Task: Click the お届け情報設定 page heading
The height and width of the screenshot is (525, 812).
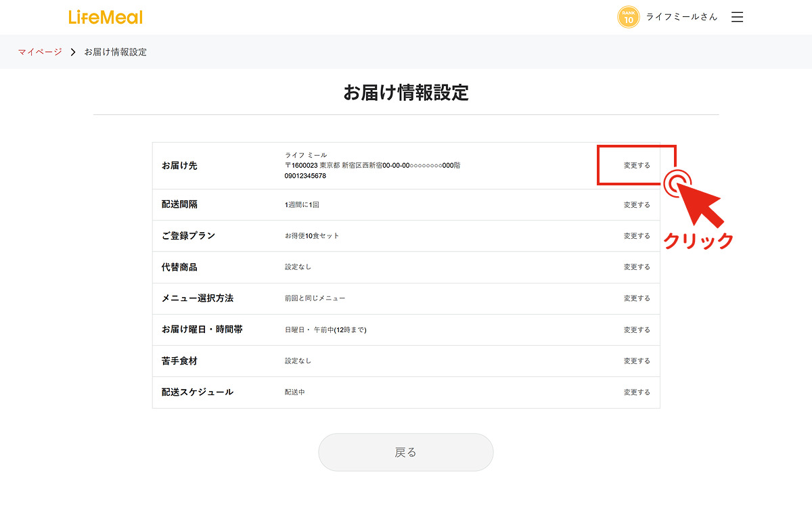Action: pyautogui.click(x=405, y=93)
